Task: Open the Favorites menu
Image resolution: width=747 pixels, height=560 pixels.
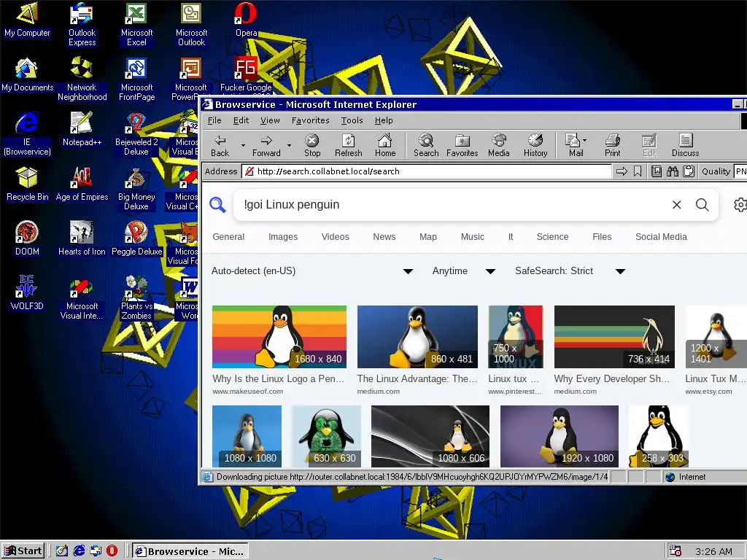Action: tap(311, 120)
